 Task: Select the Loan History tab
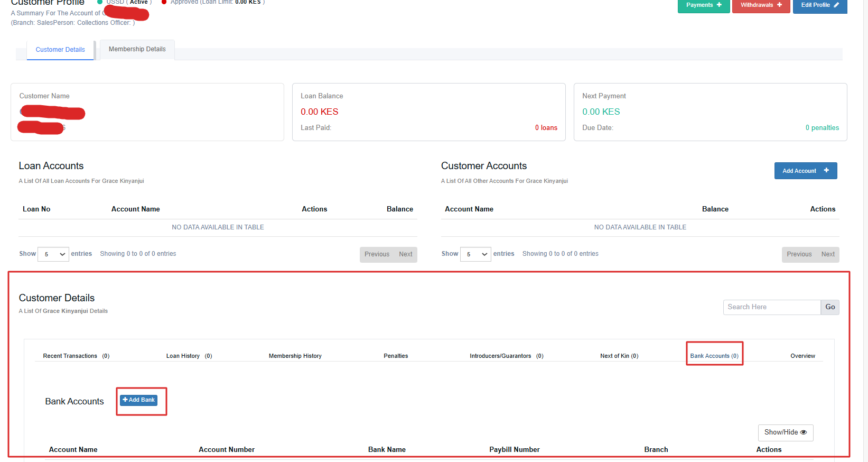click(189, 356)
